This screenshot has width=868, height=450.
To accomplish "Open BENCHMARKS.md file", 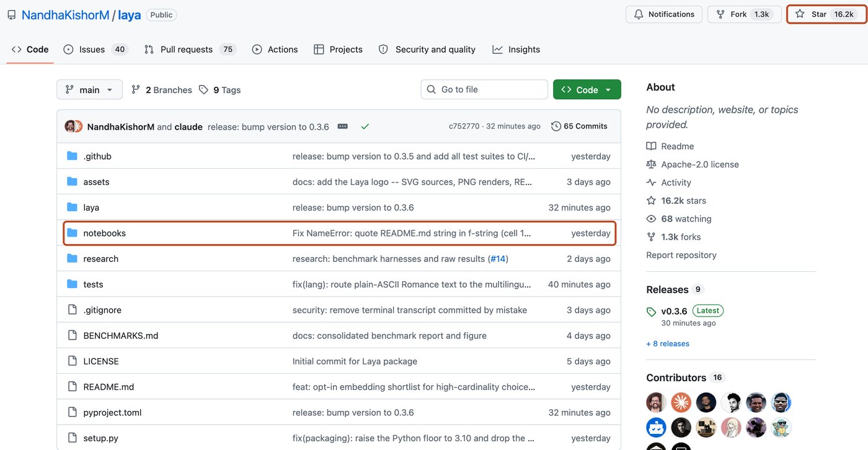I will (121, 336).
